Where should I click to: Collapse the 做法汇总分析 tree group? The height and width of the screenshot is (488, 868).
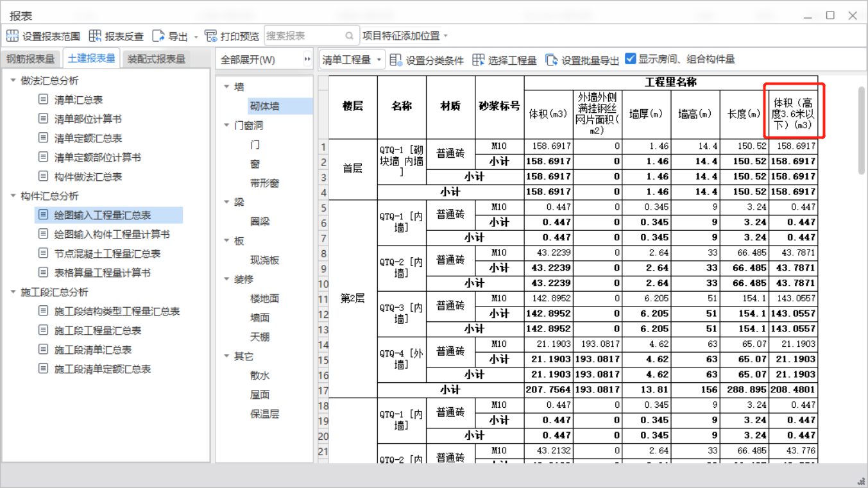[13, 80]
